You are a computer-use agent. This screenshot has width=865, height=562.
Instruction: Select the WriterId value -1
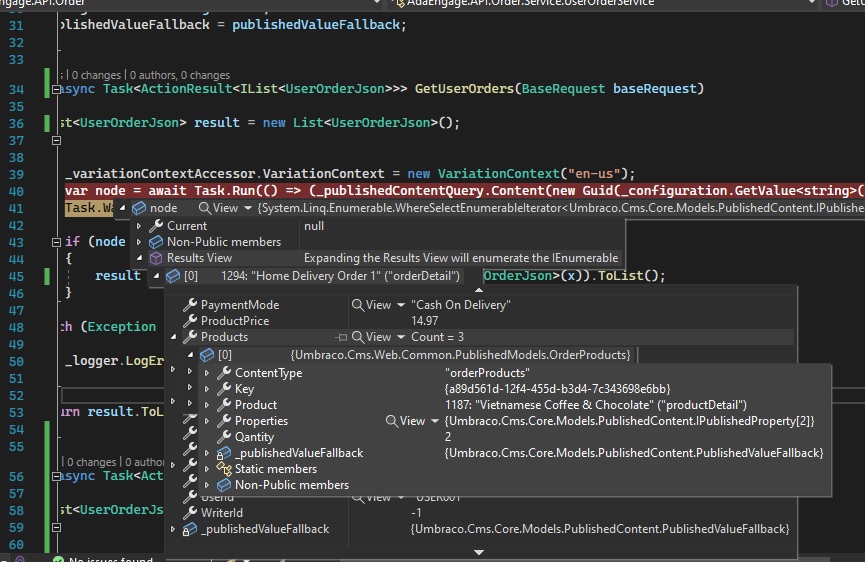pos(417,513)
